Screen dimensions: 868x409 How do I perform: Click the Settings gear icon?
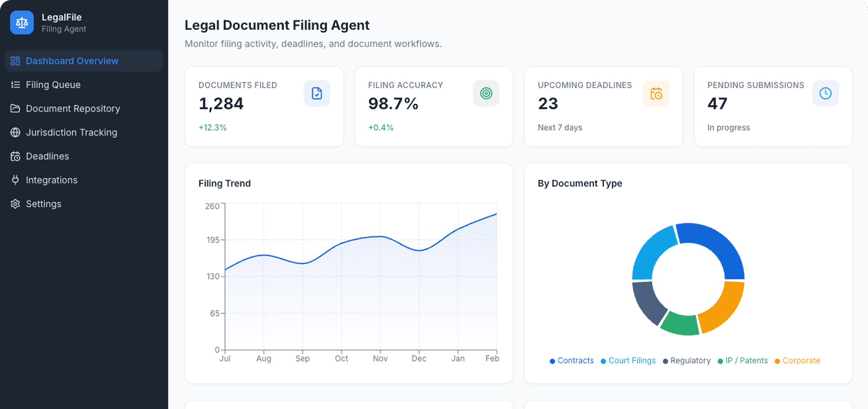pos(15,204)
